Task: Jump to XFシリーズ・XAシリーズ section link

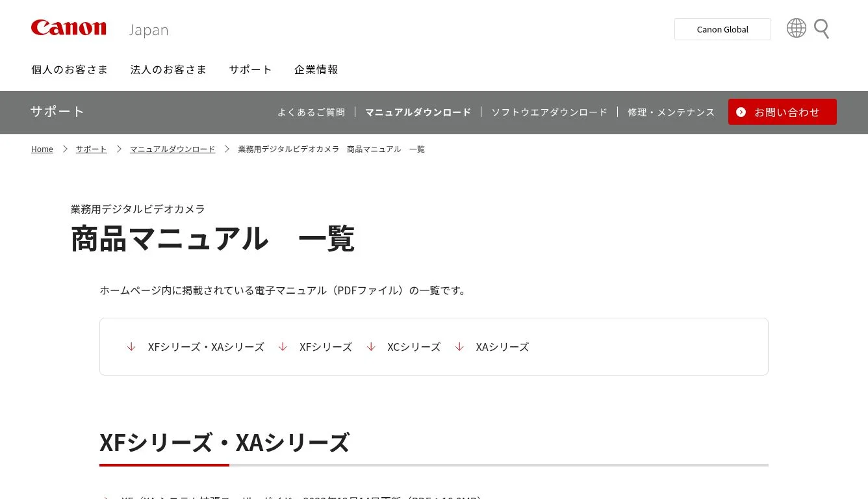Action: 206,347
